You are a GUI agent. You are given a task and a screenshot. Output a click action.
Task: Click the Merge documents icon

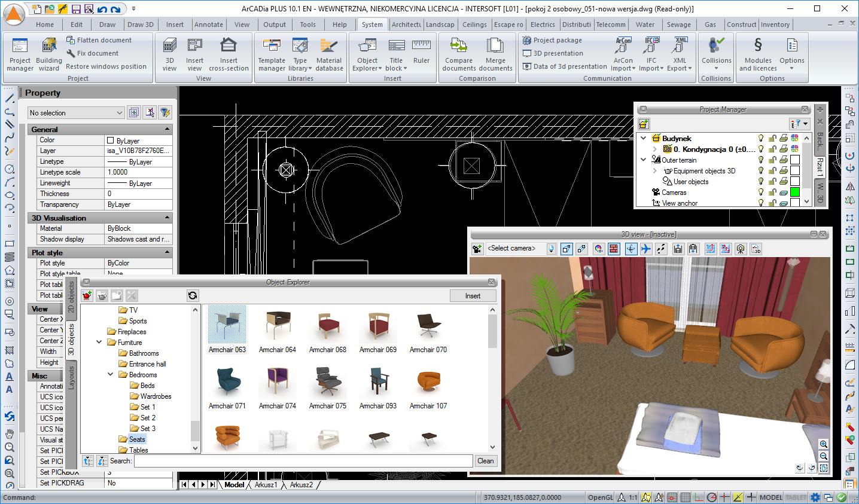point(495,54)
